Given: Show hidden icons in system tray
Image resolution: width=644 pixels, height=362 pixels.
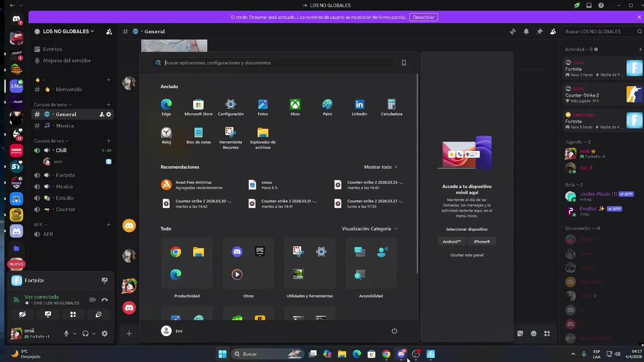Looking at the screenshot, I should click(x=573, y=354).
